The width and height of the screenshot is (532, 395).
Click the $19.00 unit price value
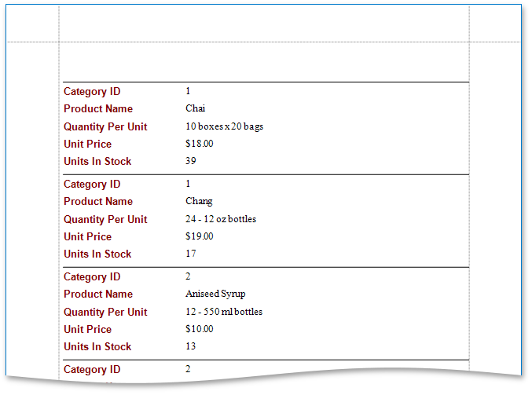click(200, 236)
